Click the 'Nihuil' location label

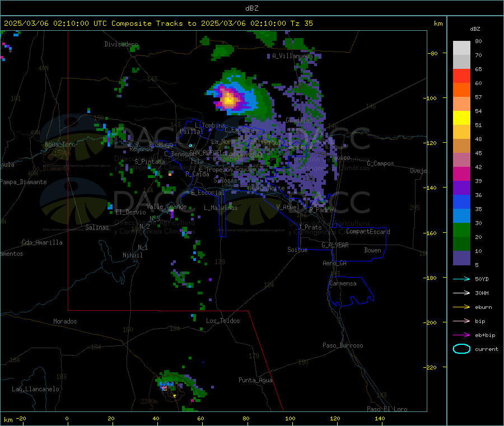pyautogui.click(x=132, y=255)
